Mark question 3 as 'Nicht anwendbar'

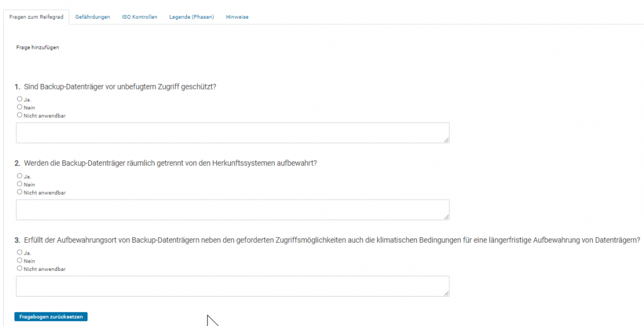click(x=19, y=268)
